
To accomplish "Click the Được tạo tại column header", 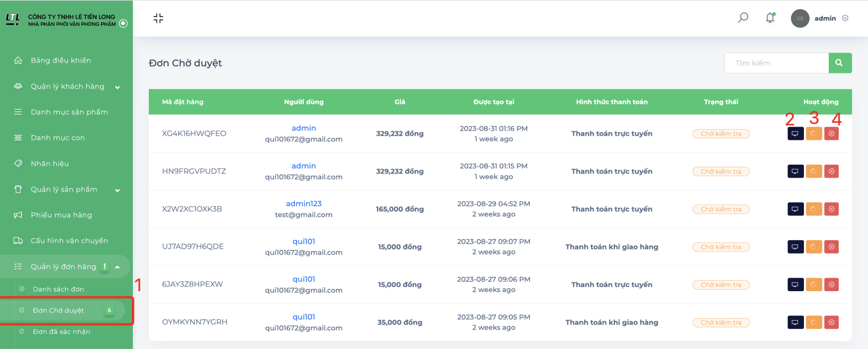I will pyautogui.click(x=494, y=102).
